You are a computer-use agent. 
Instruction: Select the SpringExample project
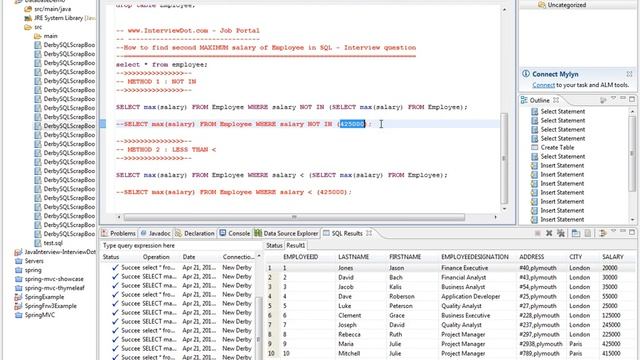pyautogui.click(x=44, y=297)
